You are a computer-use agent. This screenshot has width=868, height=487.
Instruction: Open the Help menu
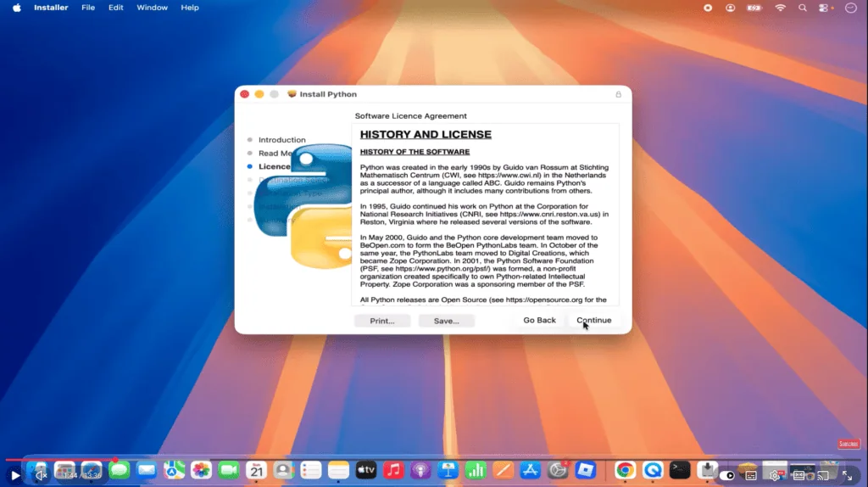click(190, 8)
